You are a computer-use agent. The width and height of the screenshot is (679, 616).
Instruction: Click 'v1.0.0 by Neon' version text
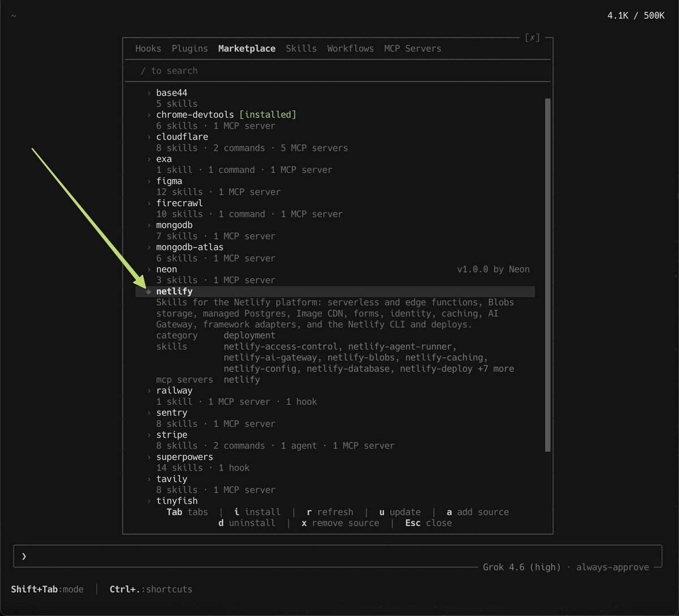(x=493, y=269)
